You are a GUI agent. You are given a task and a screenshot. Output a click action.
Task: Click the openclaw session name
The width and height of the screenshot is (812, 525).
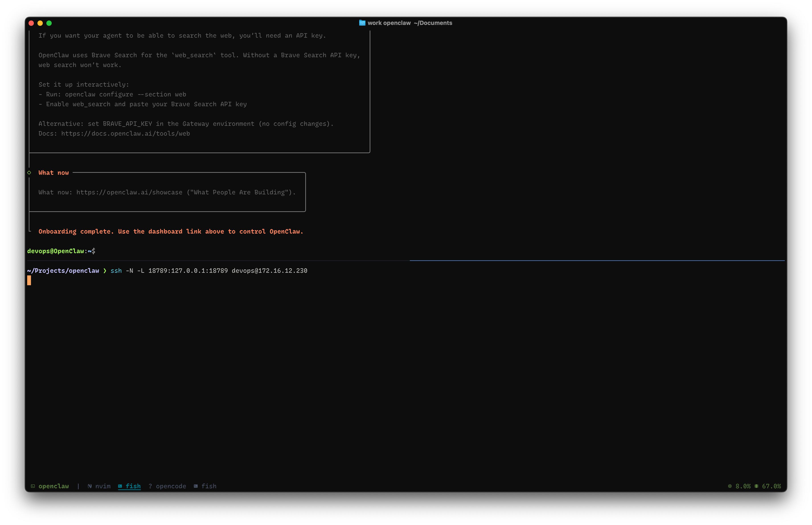point(53,486)
